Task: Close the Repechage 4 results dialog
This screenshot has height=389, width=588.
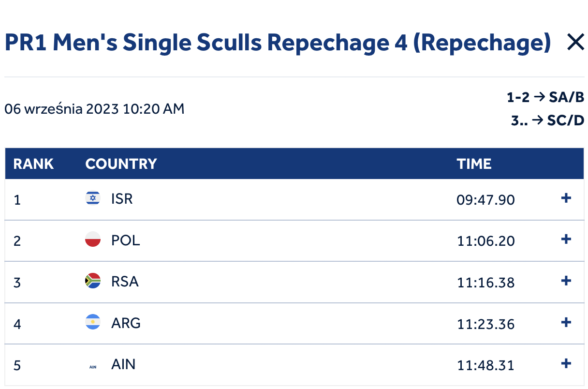Action: (575, 43)
